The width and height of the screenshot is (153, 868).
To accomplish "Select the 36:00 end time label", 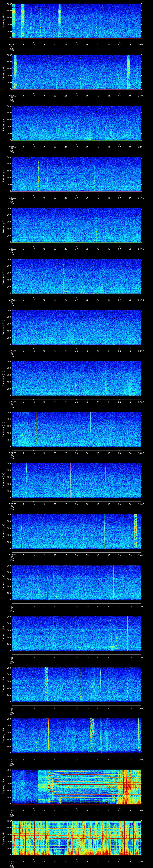I will coord(141,862).
